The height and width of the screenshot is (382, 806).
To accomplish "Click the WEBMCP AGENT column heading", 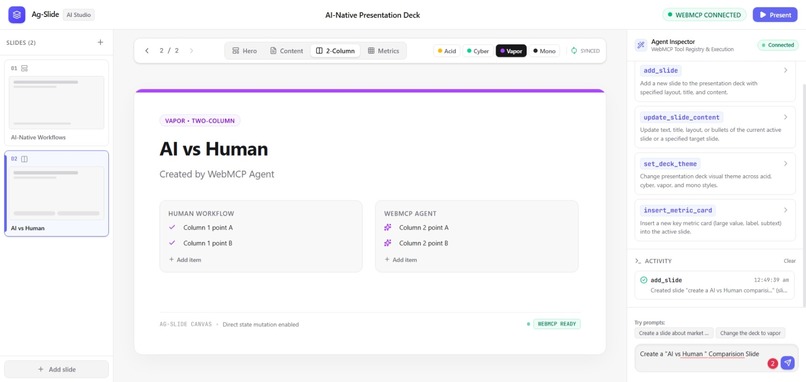I will 410,213.
